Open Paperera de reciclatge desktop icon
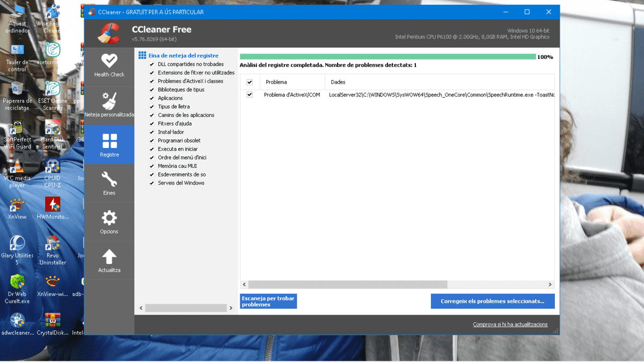Image resolution: width=644 pixels, height=362 pixels. [17, 97]
